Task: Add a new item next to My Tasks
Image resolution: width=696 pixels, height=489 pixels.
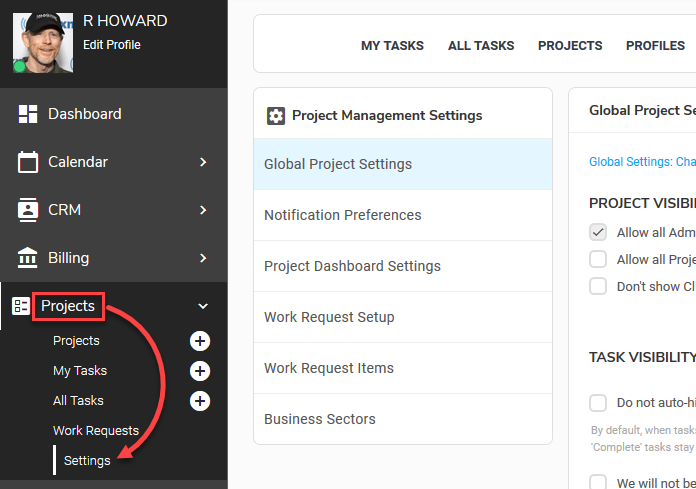Action: coord(200,371)
